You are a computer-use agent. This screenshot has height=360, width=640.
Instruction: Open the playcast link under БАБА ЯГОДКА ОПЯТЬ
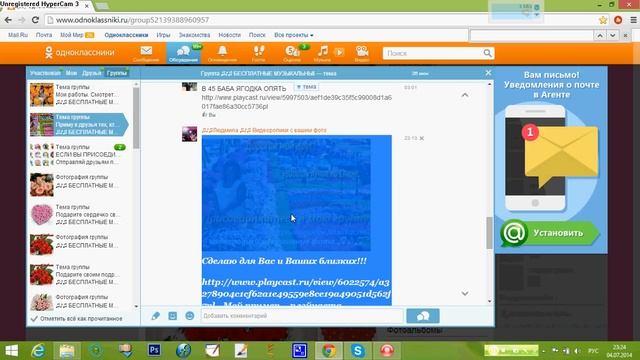(297, 102)
